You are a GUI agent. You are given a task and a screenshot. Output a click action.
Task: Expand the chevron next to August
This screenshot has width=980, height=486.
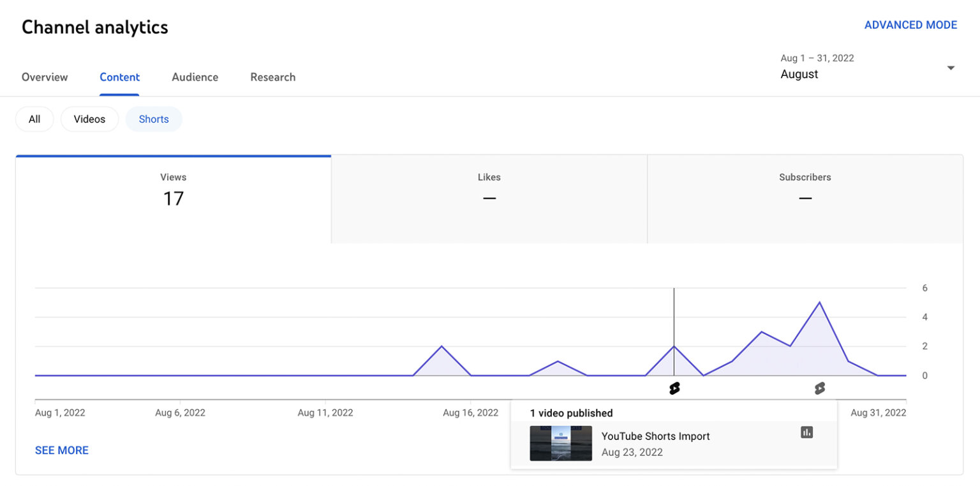[950, 67]
